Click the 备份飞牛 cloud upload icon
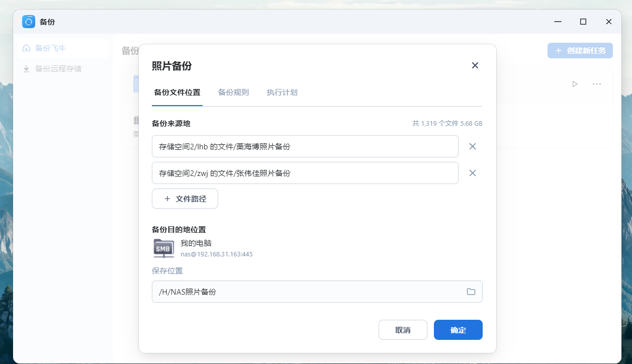 pyautogui.click(x=26, y=48)
